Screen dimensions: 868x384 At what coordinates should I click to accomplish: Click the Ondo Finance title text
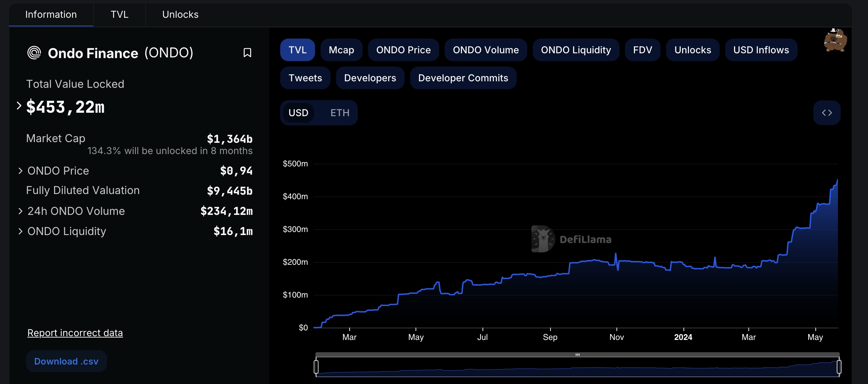click(93, 53)
